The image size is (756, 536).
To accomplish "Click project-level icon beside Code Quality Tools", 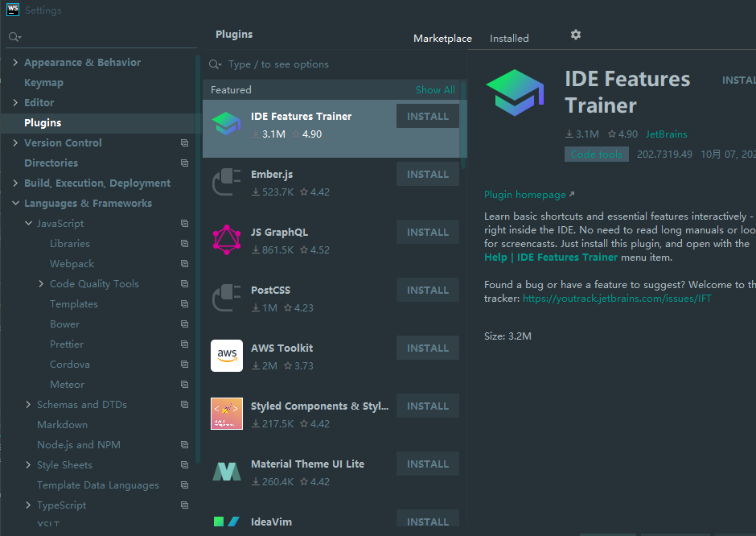I will click(x=185, y=283).
